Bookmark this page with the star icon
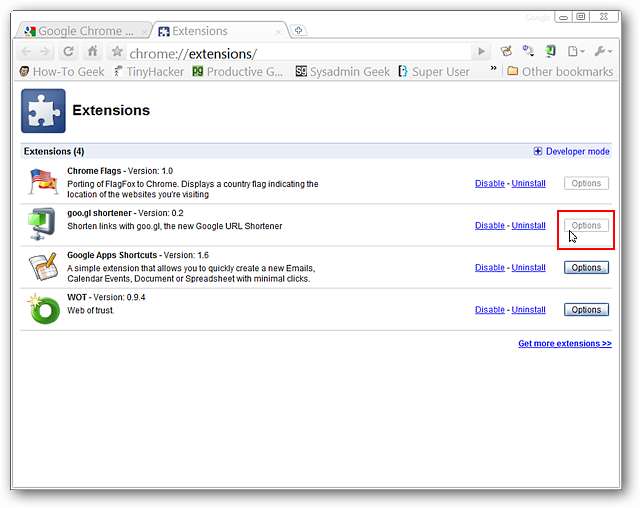 pos(117,52)
